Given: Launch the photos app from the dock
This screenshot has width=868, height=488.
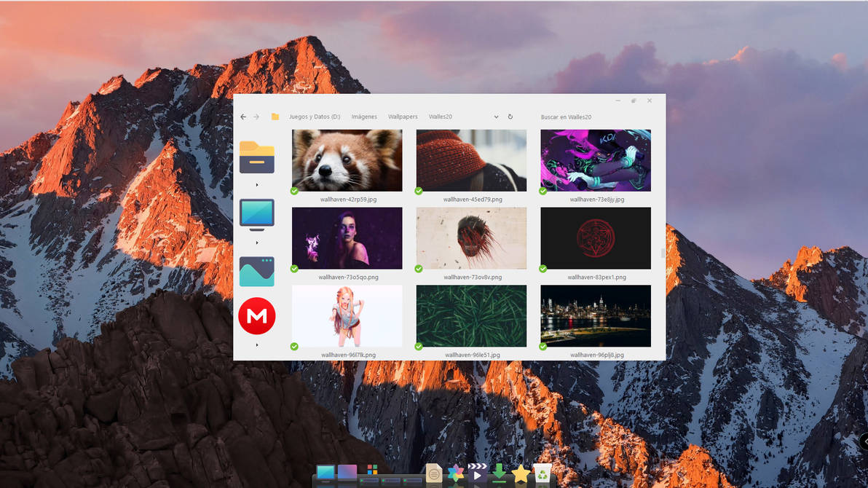Looking at the screenshot, I should click(x=456, y=473).
